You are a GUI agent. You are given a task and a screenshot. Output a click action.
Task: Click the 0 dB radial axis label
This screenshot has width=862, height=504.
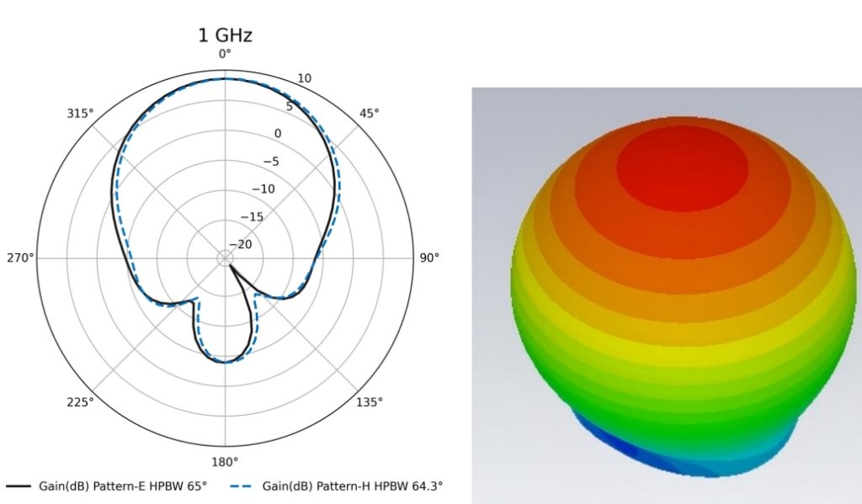[x=278, y=134]
